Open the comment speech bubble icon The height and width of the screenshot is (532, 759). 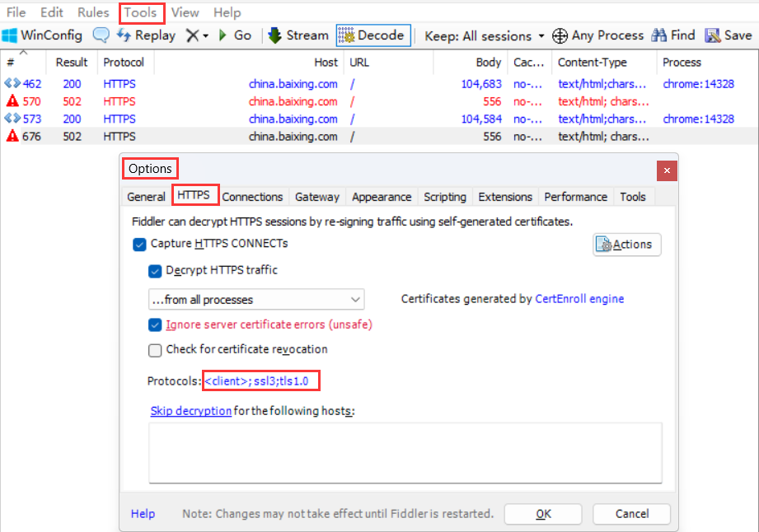tap(101, 35)
